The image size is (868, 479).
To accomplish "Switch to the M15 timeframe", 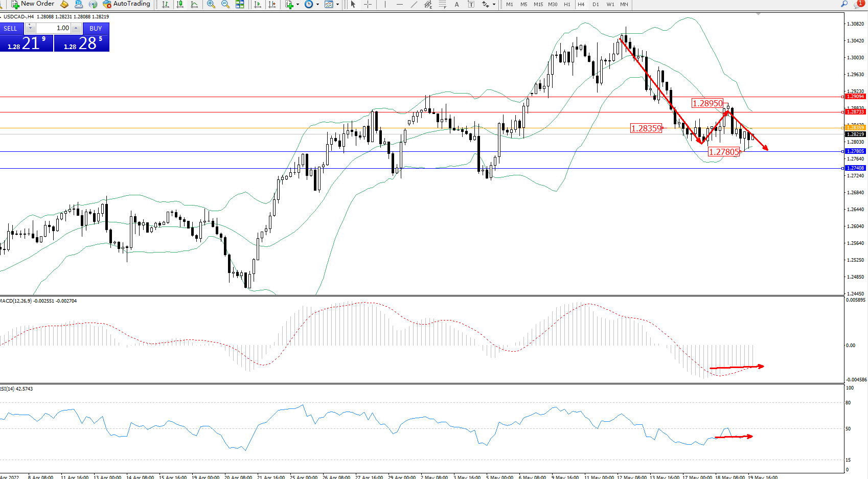I will tap(538, 4).
